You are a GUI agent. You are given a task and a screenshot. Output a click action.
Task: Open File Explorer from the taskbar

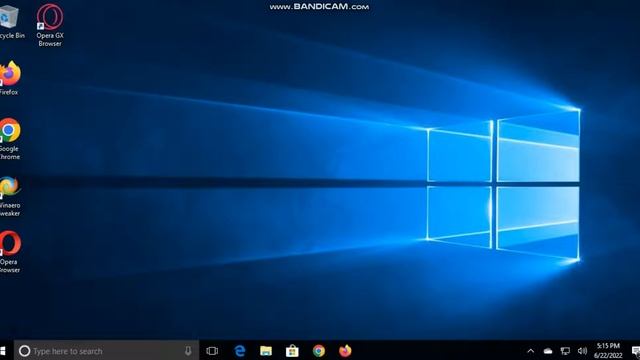click(266, 351)
